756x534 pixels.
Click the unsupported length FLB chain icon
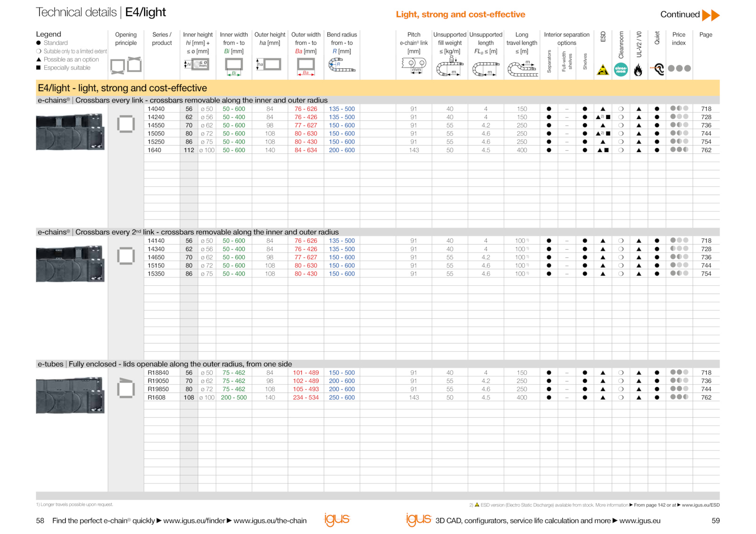(x=486, y=69)
